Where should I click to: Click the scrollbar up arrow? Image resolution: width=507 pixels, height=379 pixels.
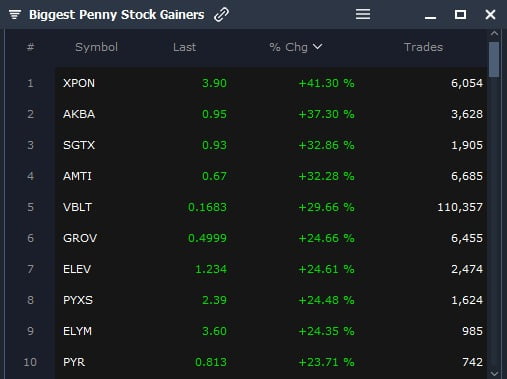pos(494,33)
